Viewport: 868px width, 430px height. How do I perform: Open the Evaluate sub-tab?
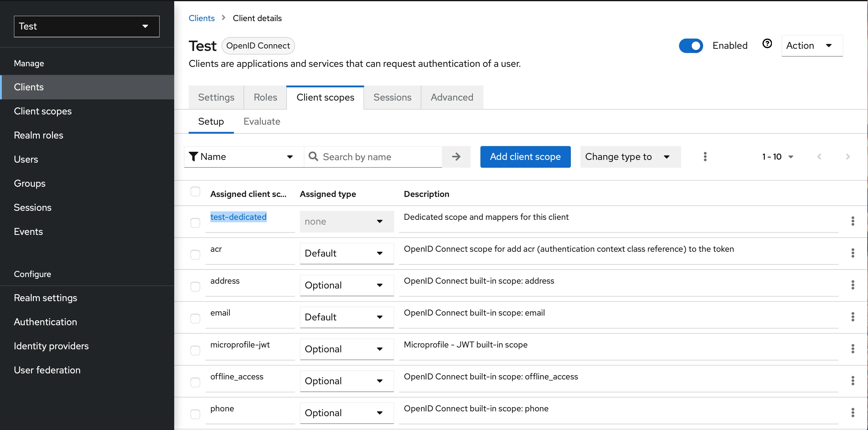262,122
